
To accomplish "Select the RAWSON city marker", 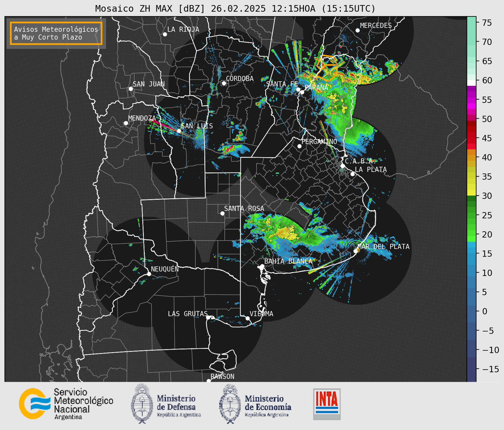I will tap(209, 381).
